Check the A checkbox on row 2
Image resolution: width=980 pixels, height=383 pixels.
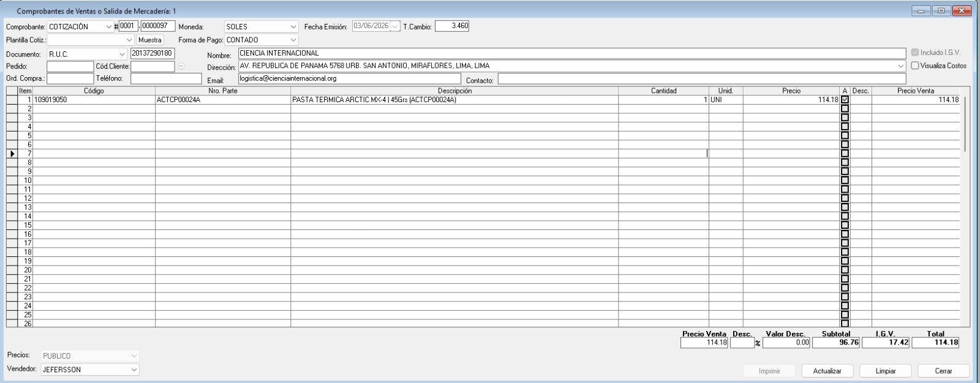coord(845,109)
